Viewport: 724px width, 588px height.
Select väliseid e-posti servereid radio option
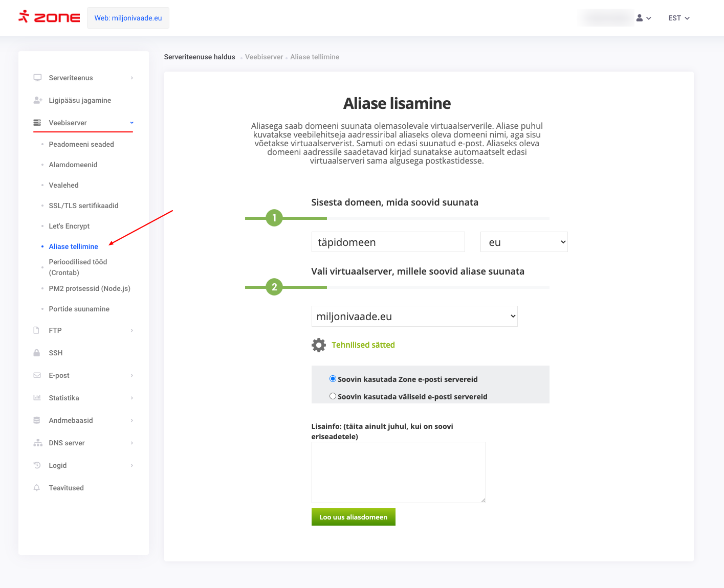pos(333,396)
